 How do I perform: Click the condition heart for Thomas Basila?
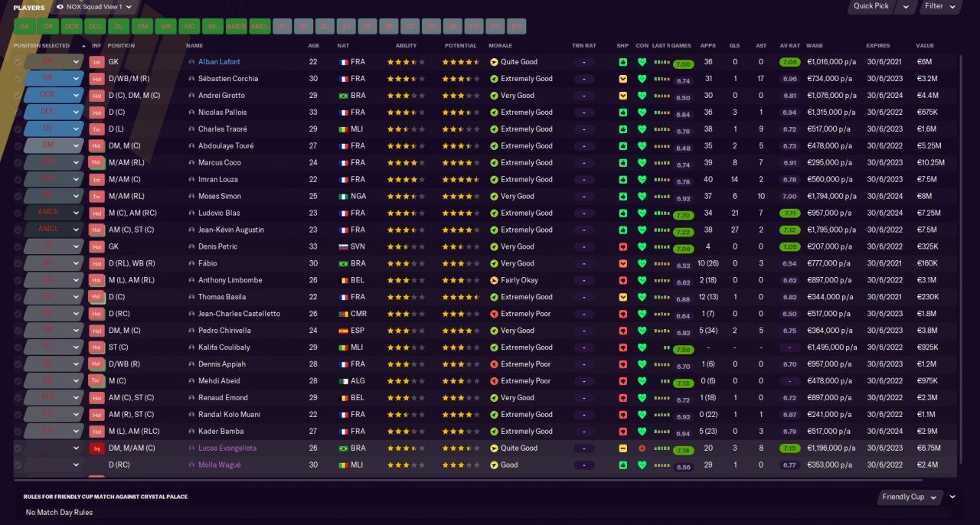tap(642, 297)
